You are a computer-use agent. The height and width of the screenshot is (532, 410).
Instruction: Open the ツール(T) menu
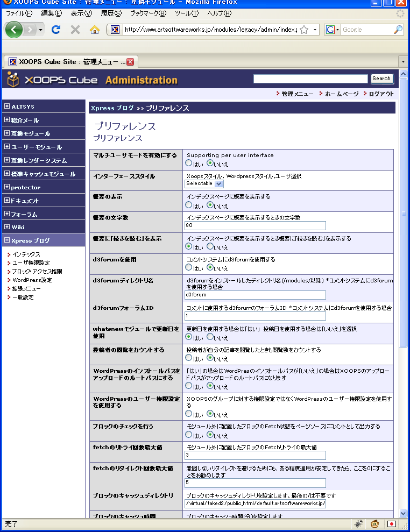pos(187,13)
